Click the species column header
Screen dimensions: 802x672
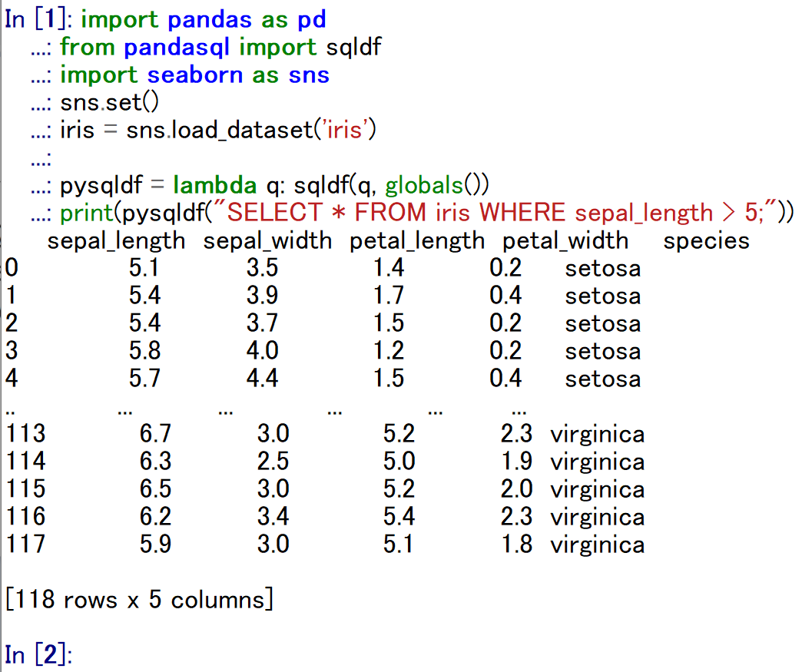pos(706,241)
